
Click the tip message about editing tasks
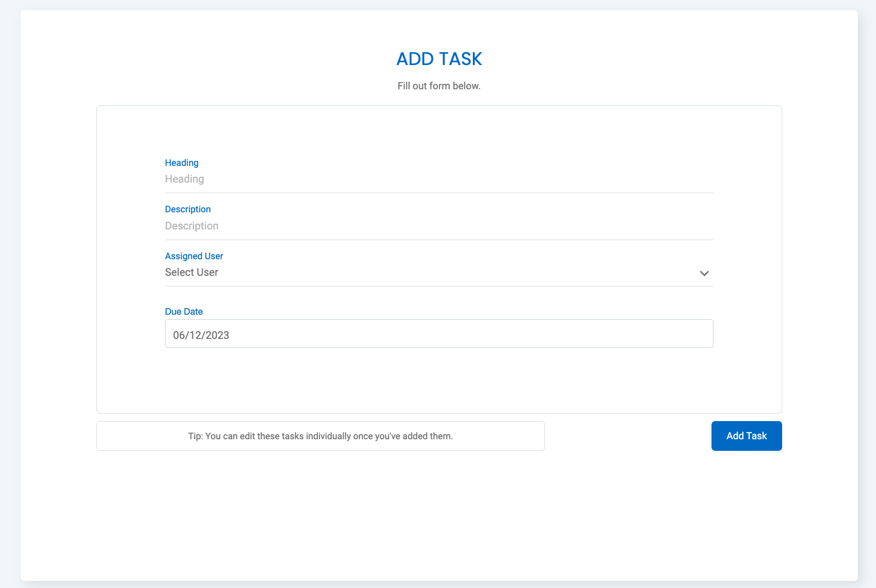click(320, 436)
